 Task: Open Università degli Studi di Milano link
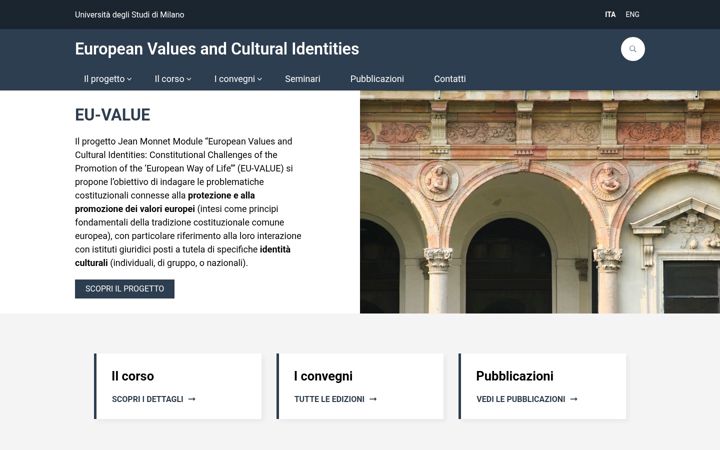coord(129,15)
